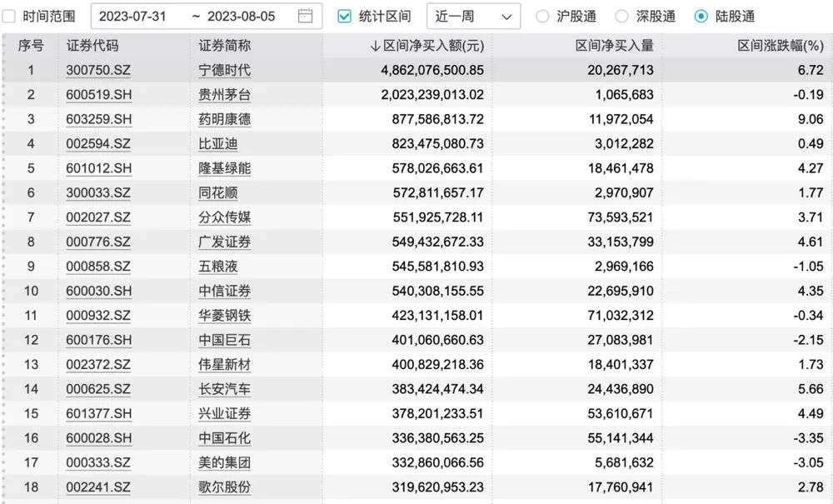Open stock code 601377.SH link
The height and width of the screenshot is (504, 833).
(x=99, y=414)
